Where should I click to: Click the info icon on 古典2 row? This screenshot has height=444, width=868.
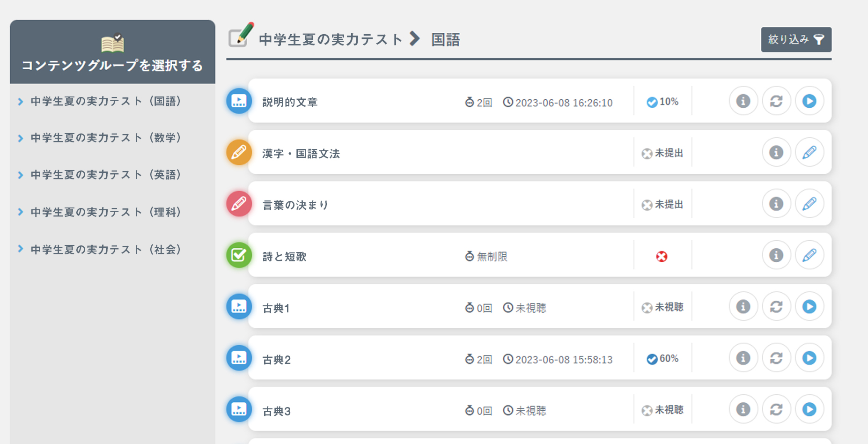743,358
